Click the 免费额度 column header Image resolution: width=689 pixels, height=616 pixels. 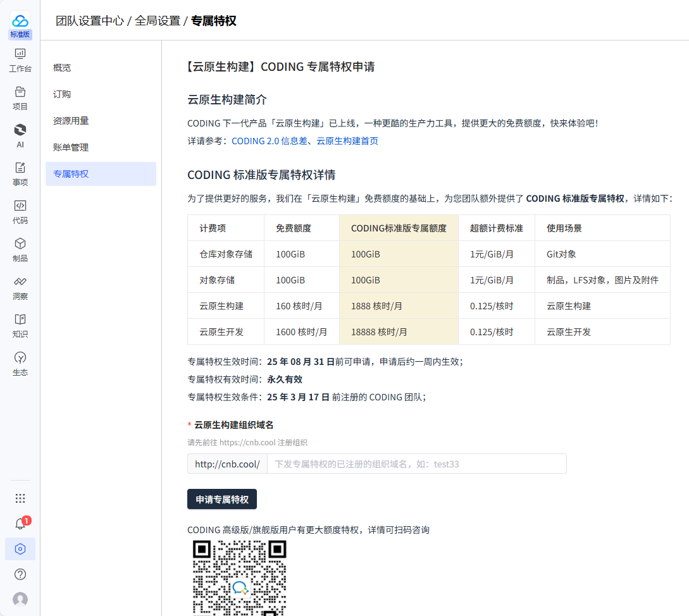pyautogui.click(x=301, y=228)
